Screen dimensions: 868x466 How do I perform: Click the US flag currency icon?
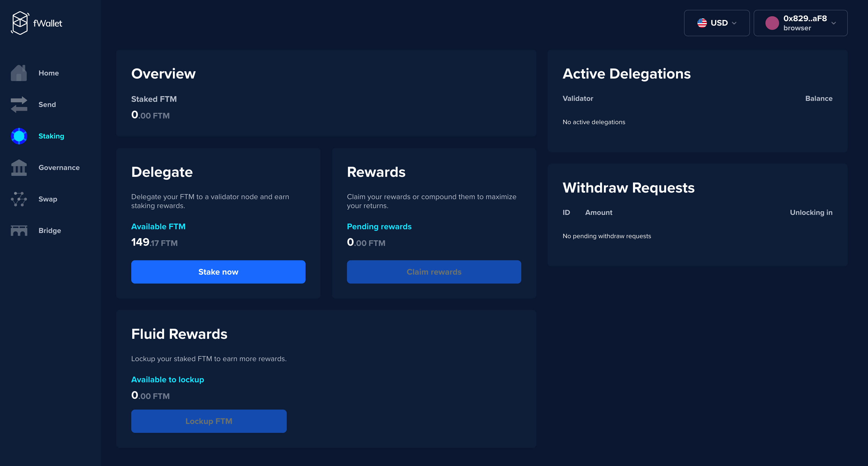(702, 23)
